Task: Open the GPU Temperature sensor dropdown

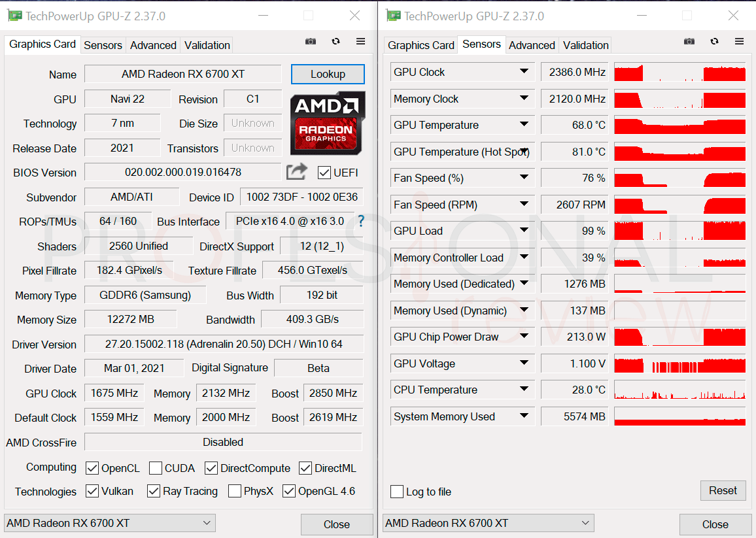Action: click(x=524, y=124)
